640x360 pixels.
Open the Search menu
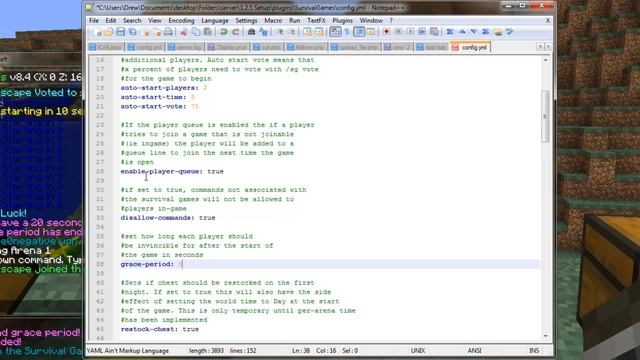132,20
